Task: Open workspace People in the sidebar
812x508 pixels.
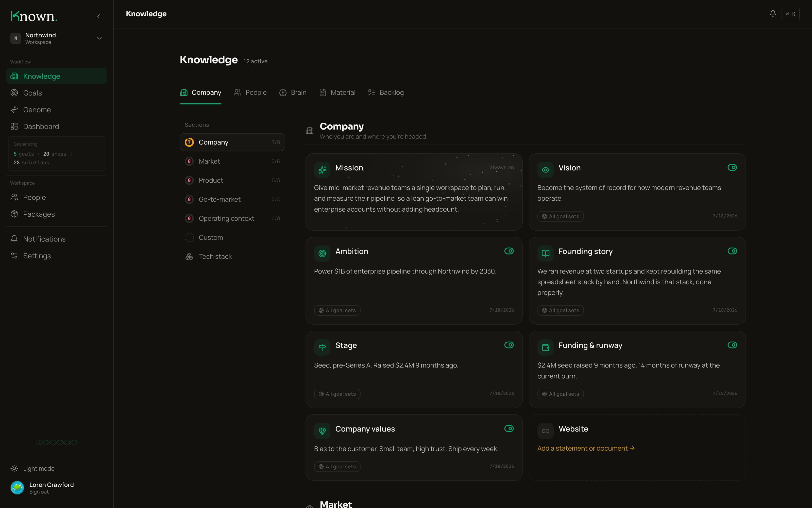Action: coord(56,197)
